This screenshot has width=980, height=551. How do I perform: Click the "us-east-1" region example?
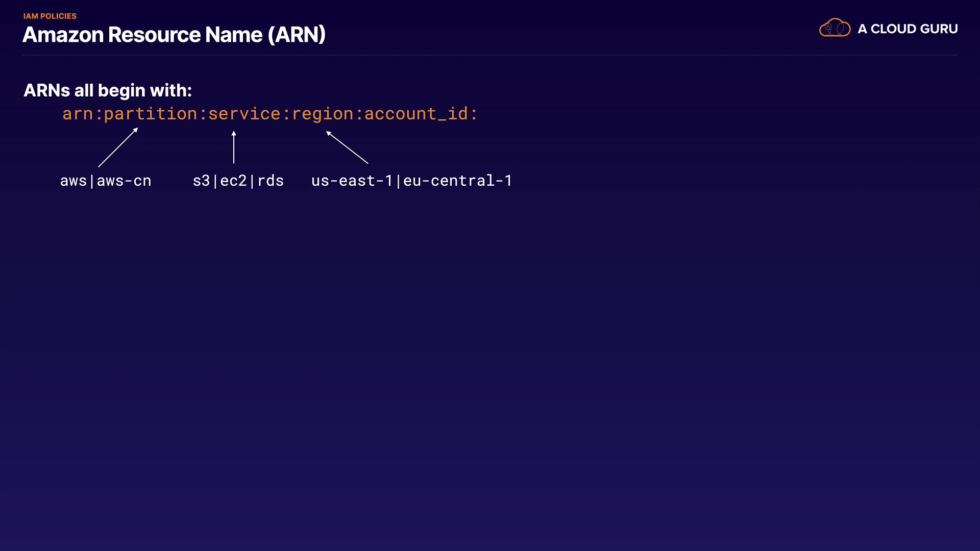[x=352, y=181]
